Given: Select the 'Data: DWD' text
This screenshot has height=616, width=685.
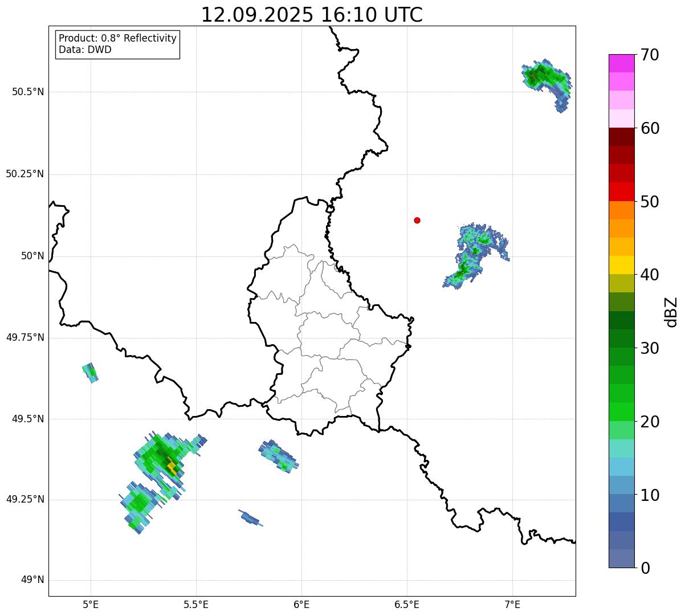Looking at the screenshot, I should [85, 50].
